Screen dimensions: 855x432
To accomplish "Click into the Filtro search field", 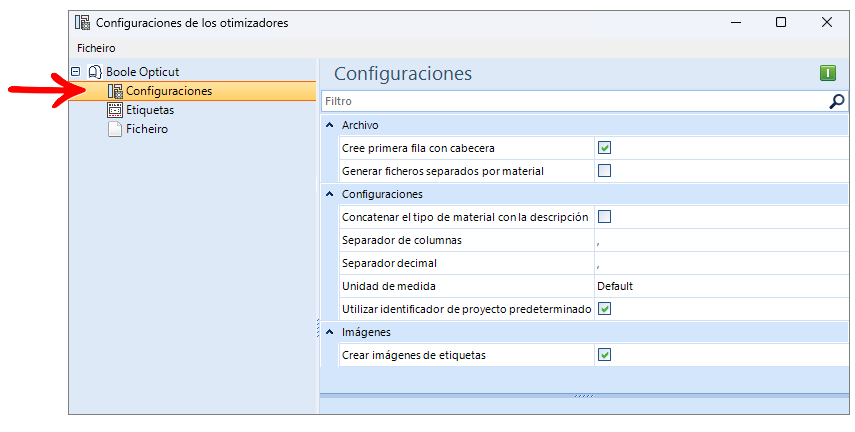I will click(575, 101).
